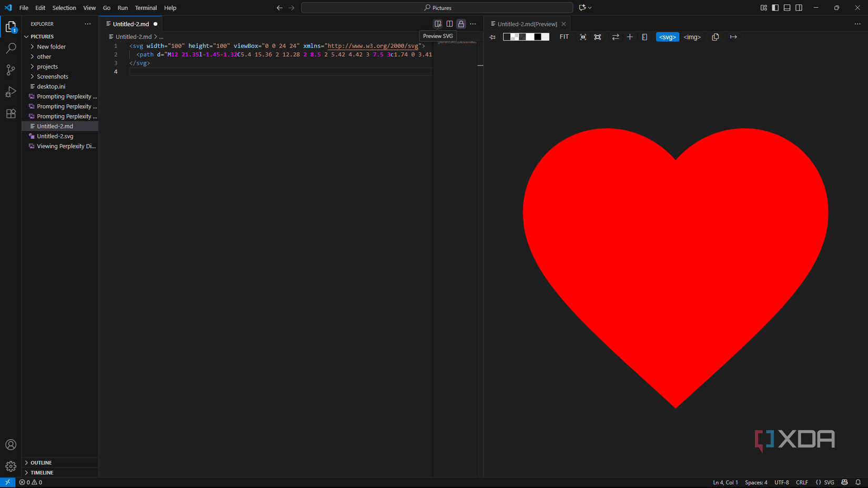The width and height of the screenshot is (868, 488).
Task: Open Accounts menu icon
Action: tap(11, 445)
